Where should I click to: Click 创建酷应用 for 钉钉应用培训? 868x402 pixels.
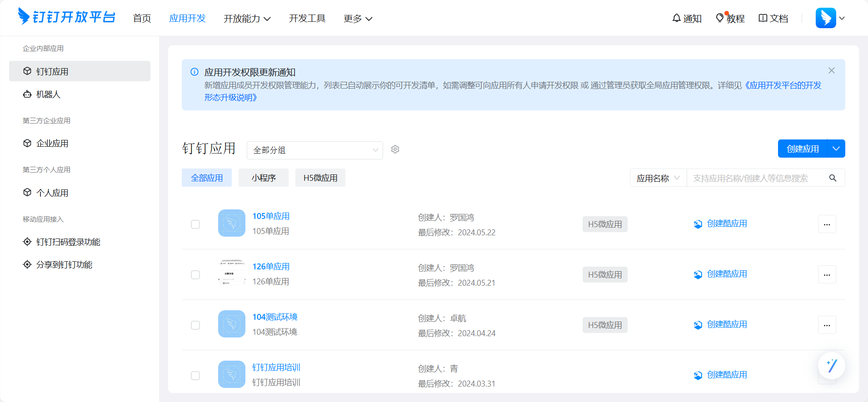[727, 375]
